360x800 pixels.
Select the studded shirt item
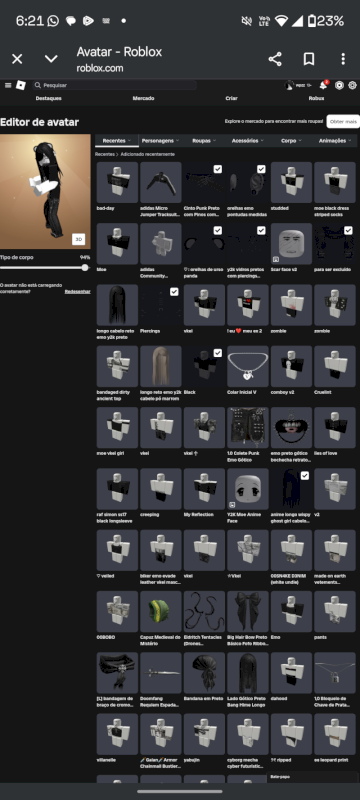291,183
